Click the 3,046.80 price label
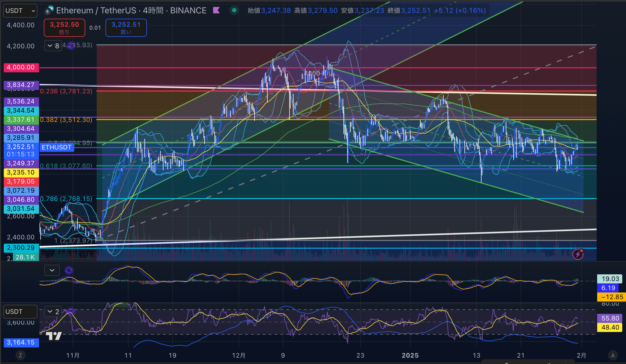626x364 pixels. [21, 200]
